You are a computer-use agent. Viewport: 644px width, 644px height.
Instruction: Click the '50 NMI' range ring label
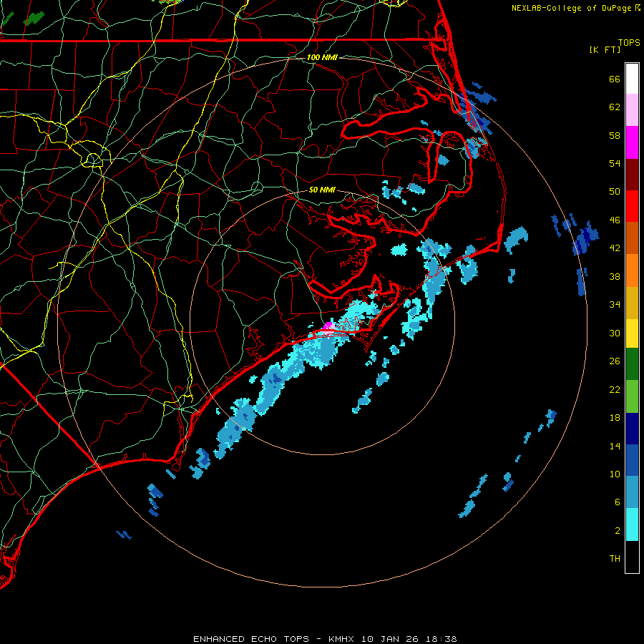pyautogui.click(x=322, y=190)
